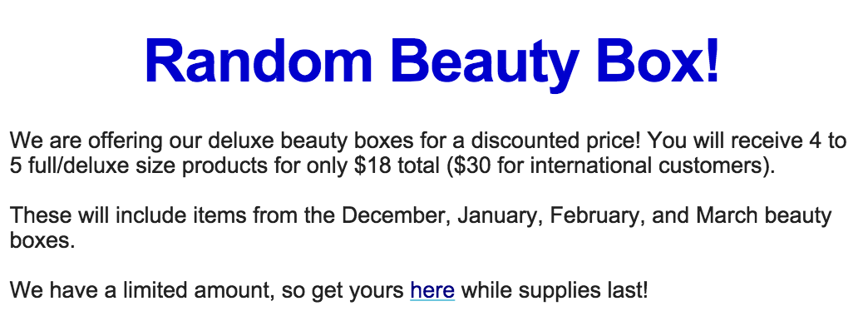Image resolution: width=868 pixels, height=316 pixels.
Task: Click the "You will receive 4 to" text
Action: 747,141
